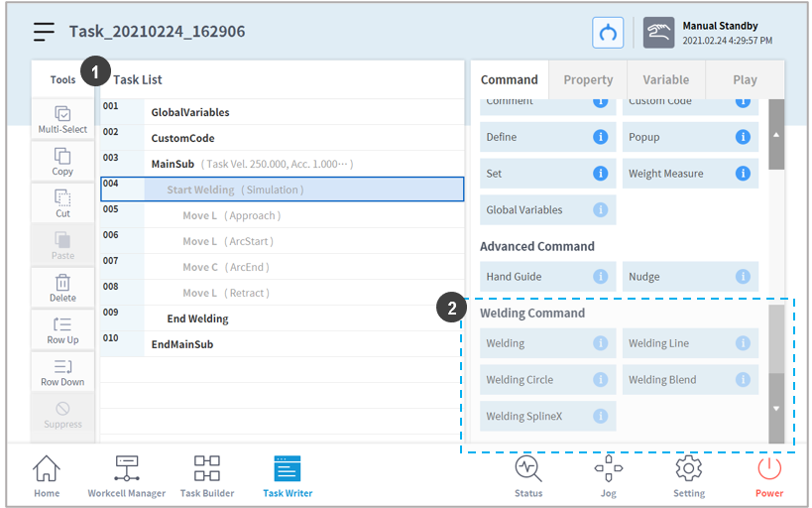Move line with Row Down
This screenshot has height=508, width=812.
click(x=62, y=372)
